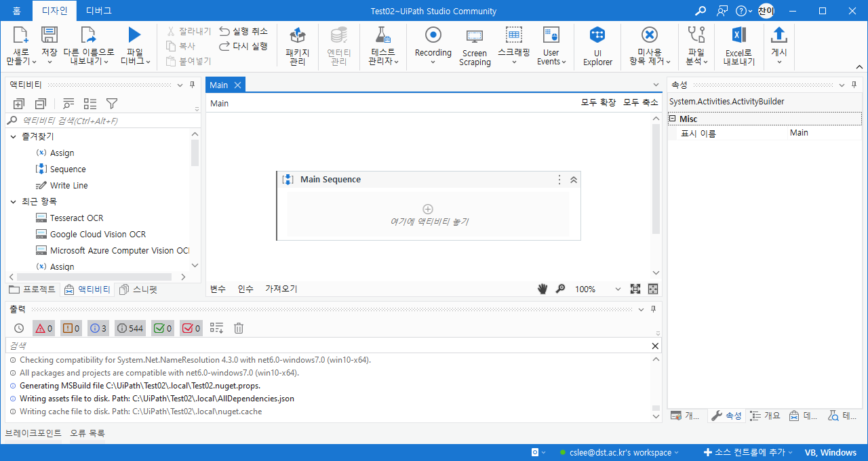Image resolution: width=868 pixels, height=461 pixels.
Task: Open the Breakpoints (브레이크포인트) tab
Action: [x=33, y=433]
